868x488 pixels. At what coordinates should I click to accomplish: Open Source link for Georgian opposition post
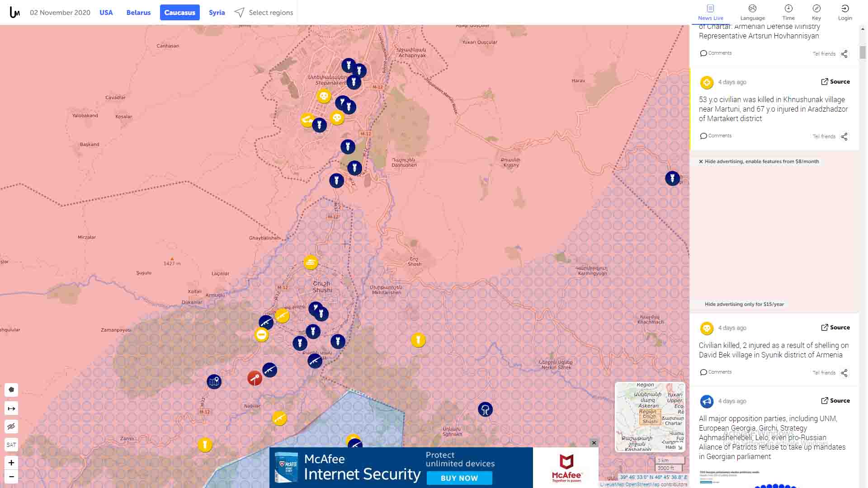click(835, 400)
